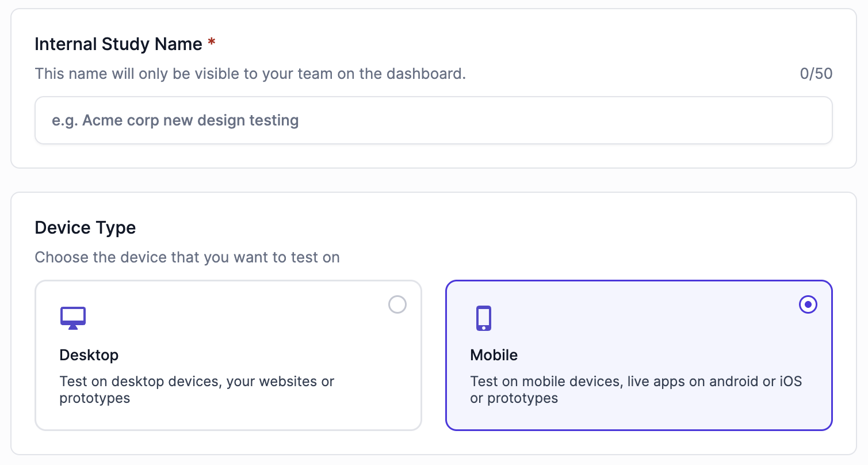Image resolution: width=868 pixels, height=465 pixels.
Task: Click the desktop monitor icon
Action: (x=73, y=318)
